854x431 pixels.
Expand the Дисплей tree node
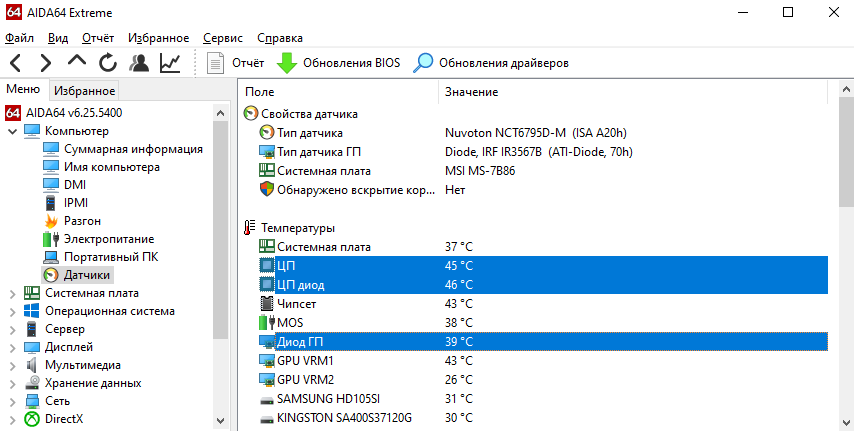[13, 347]
